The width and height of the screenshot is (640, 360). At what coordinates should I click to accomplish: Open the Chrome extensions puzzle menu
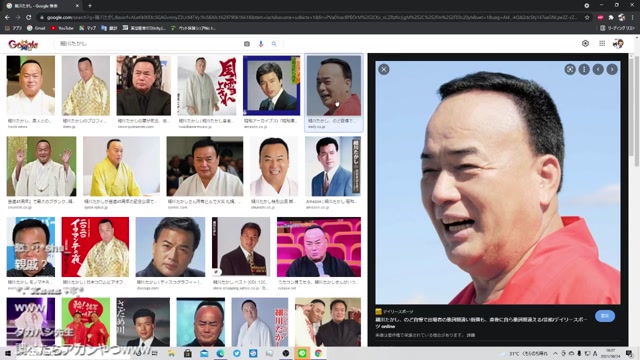(611, 18)
